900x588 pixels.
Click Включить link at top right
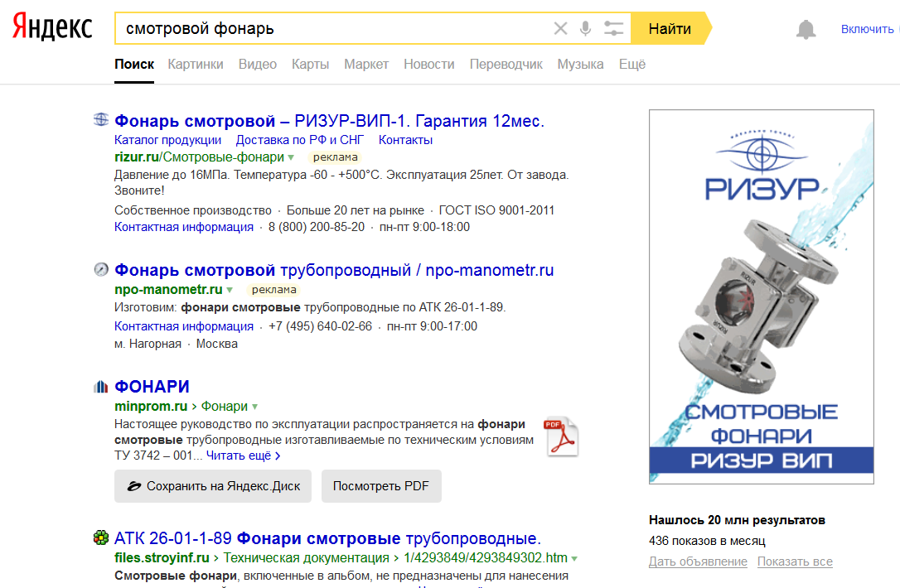pyautogui.click(x=868, y=29)
